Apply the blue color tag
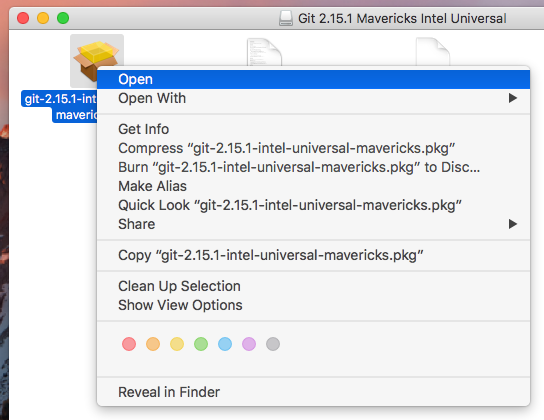This screenshot has width=544, height=420. 225,344
